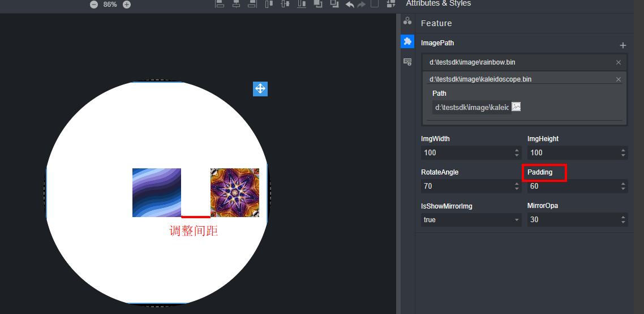The height and width of the screenshot is (314, 644).
Task: Click the undo arrow in toolbar
Action: (x=350, y=5)
